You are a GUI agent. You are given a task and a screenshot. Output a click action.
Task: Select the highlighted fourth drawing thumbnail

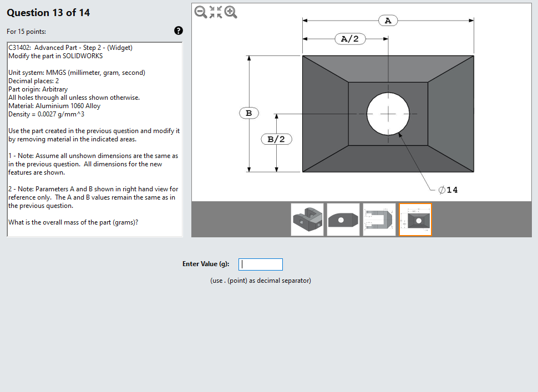click(415, 219)
